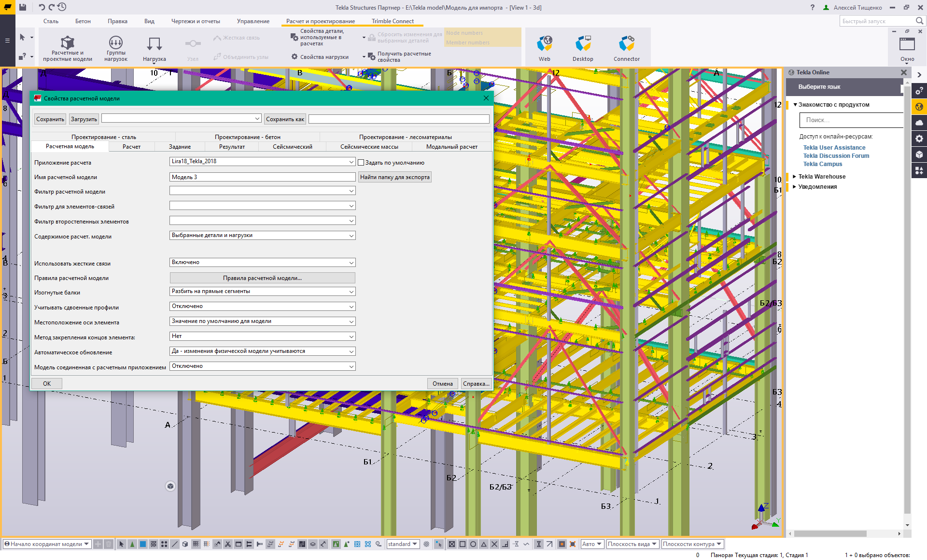Click the Имя расчетной модели field
This screenshot has width=927, height=560.
(x=262, y=177)
